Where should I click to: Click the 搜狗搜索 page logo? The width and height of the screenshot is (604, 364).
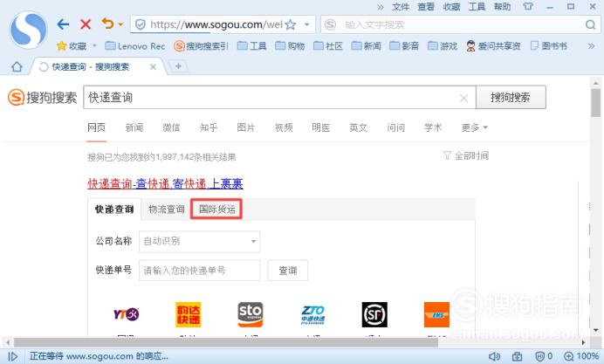tap(43, 98)
